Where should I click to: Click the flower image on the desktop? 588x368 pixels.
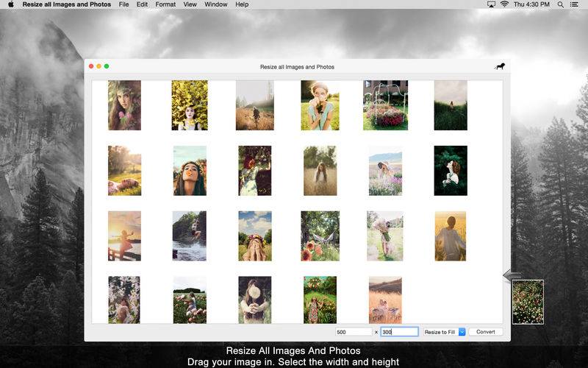click(x=528, y=302)
